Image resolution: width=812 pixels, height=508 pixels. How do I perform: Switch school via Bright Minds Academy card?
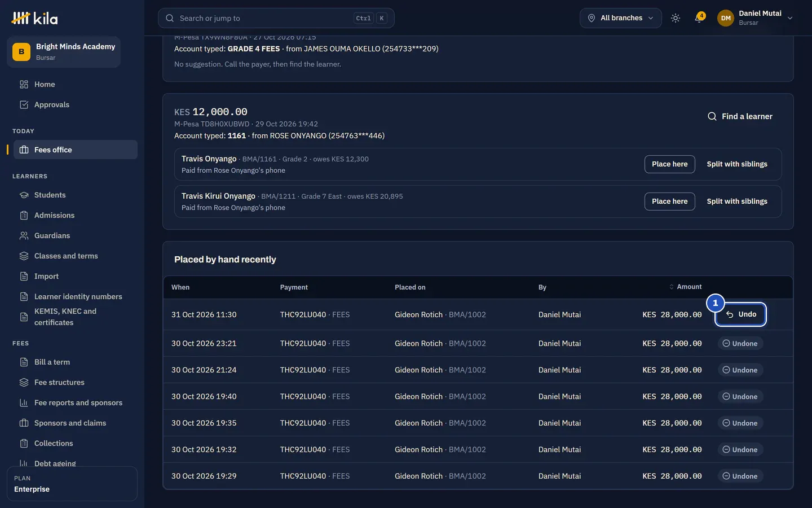click(x=64, y=52)
